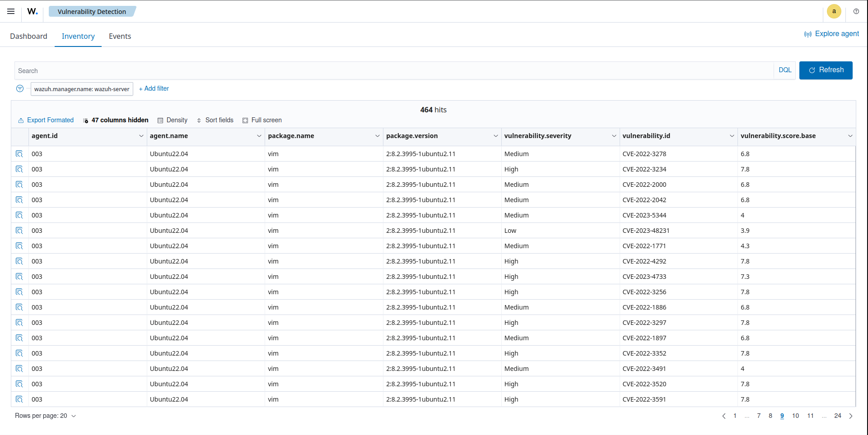Open document details for CVE-2023-48231 row
This screenshot has height=435, width=868.
[x=19, y=231]
